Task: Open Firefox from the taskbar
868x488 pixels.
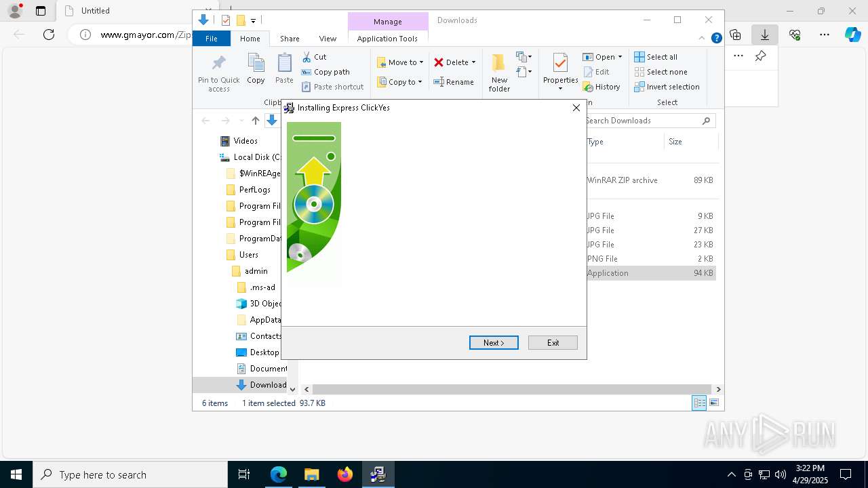Action: tap(344, 475)
